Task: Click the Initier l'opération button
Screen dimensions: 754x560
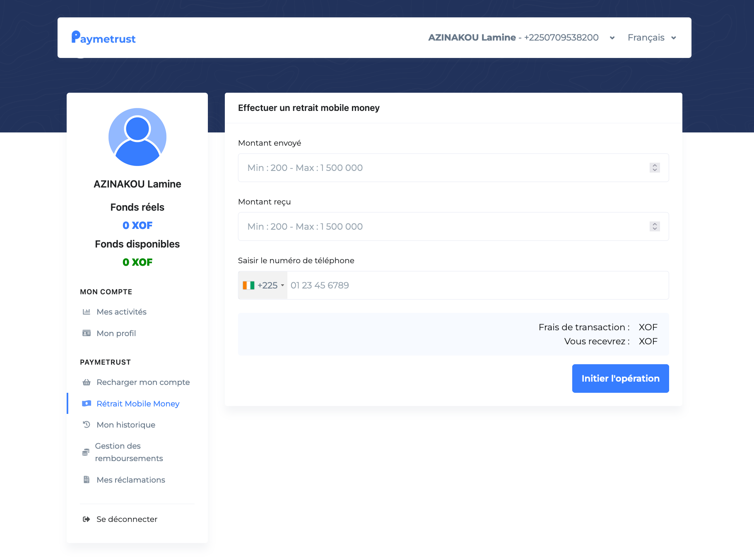Action: point(620,378)
